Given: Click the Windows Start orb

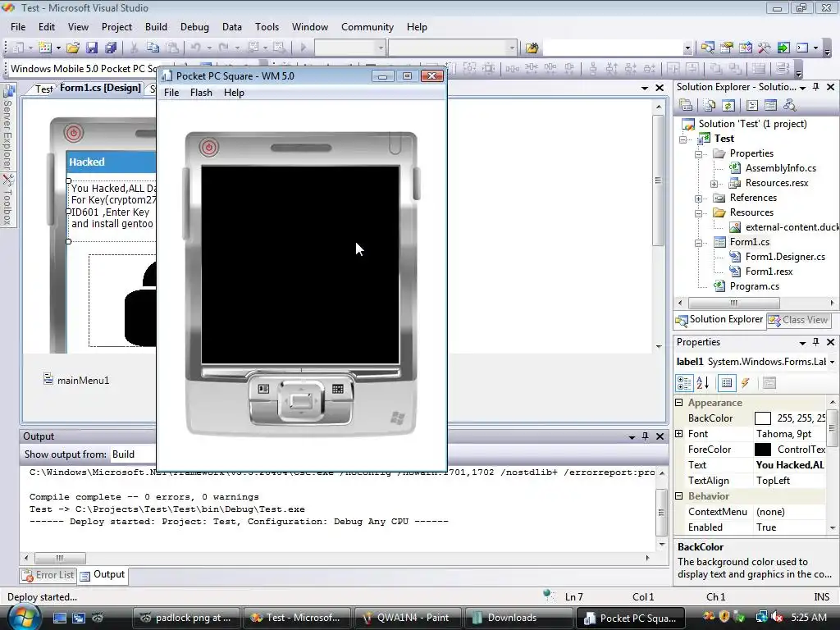Looking at the screenshot, I should point(24,618).
